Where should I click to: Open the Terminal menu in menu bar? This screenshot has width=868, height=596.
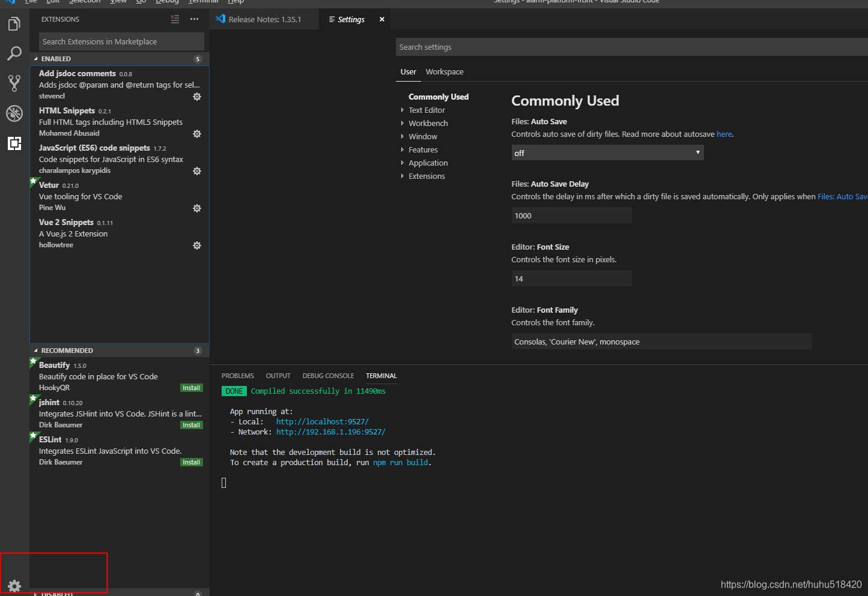(x=204, y=2)
